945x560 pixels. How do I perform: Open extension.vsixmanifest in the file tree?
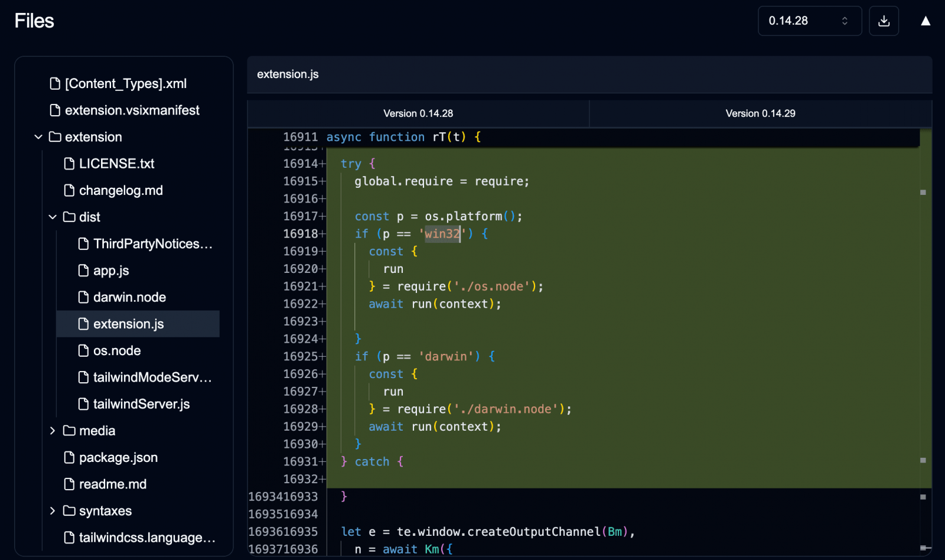[132, 110]
